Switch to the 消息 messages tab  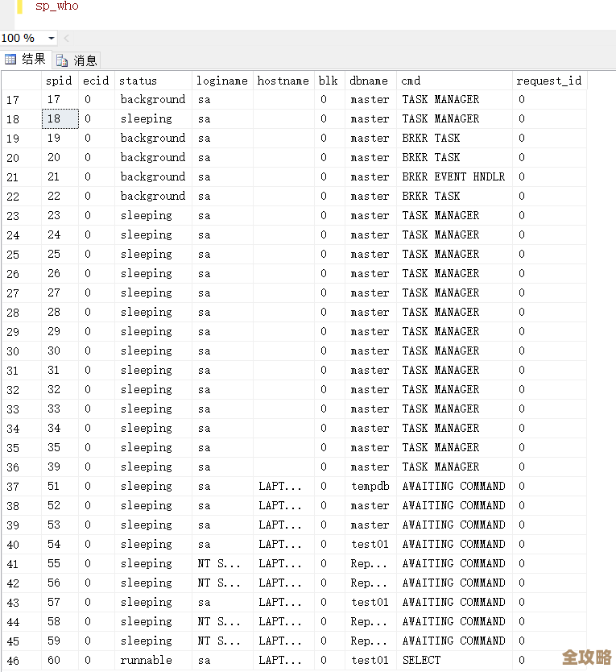77,60
